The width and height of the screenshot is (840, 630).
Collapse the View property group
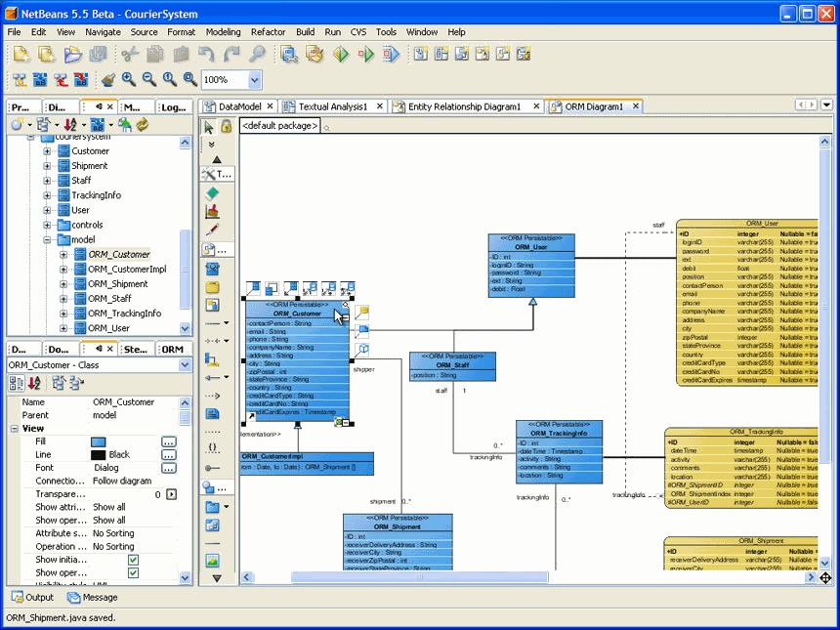(x=14, y=428)
